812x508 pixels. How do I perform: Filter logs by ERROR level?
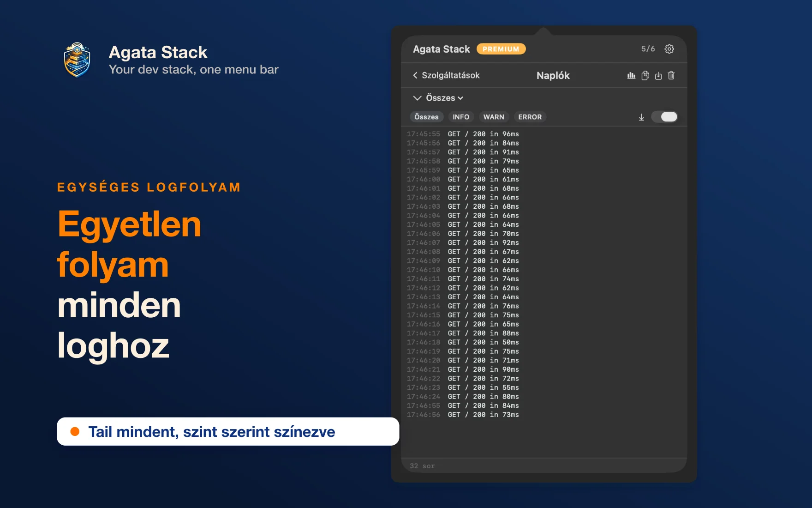[530, 117]
